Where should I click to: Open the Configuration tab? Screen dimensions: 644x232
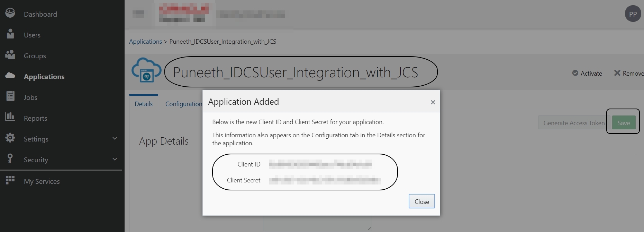[x=183, y=104]
